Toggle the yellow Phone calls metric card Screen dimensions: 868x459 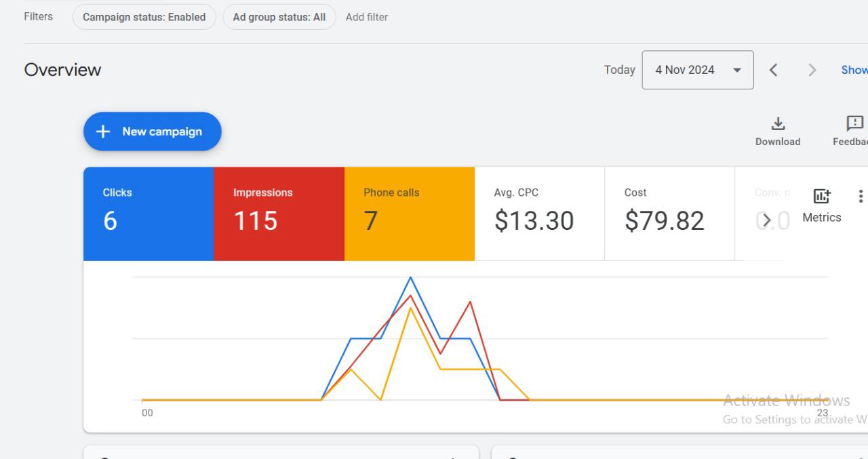409,214
